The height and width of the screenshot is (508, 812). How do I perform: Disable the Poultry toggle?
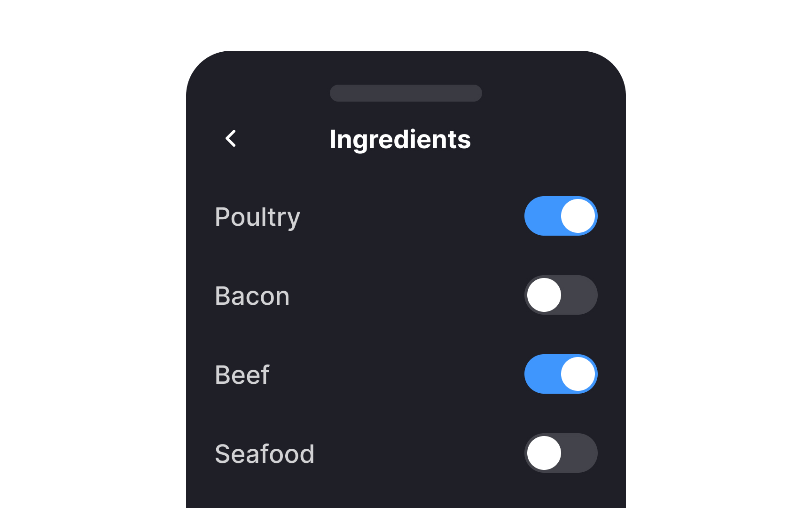[x=561, y=216]
